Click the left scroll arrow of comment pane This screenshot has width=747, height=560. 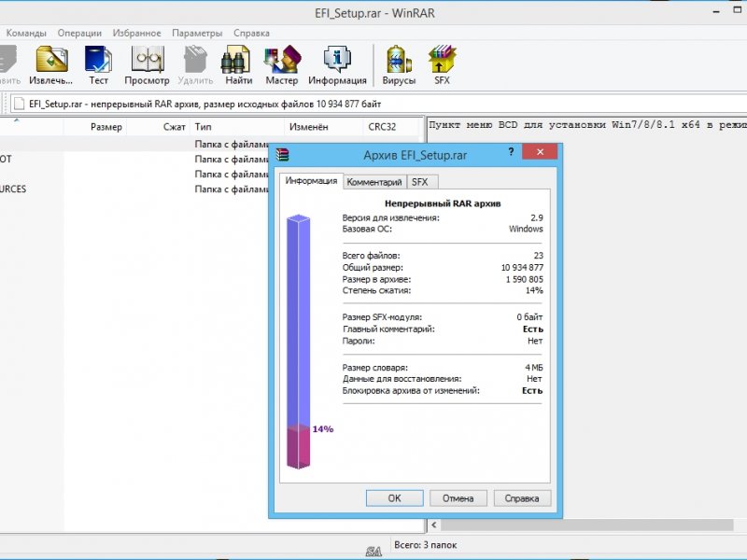(x=433, y=525)
